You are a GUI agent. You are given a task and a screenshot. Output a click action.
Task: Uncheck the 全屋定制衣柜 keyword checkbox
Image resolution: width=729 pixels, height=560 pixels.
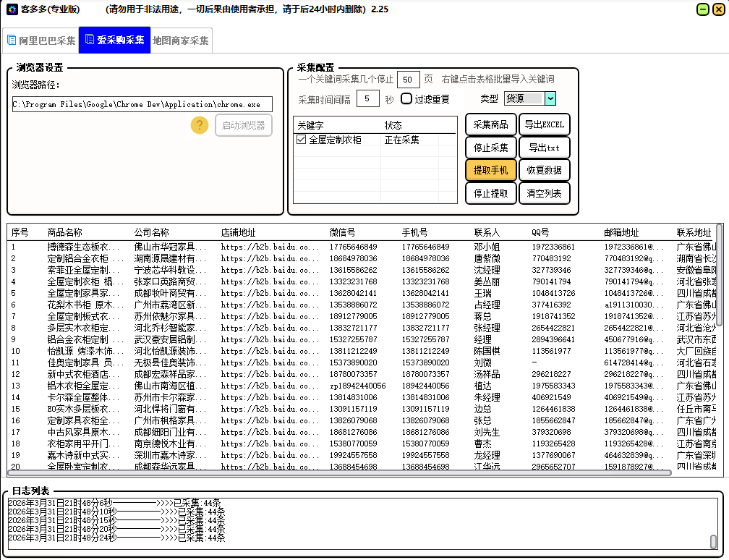click(x=302, y=140)
